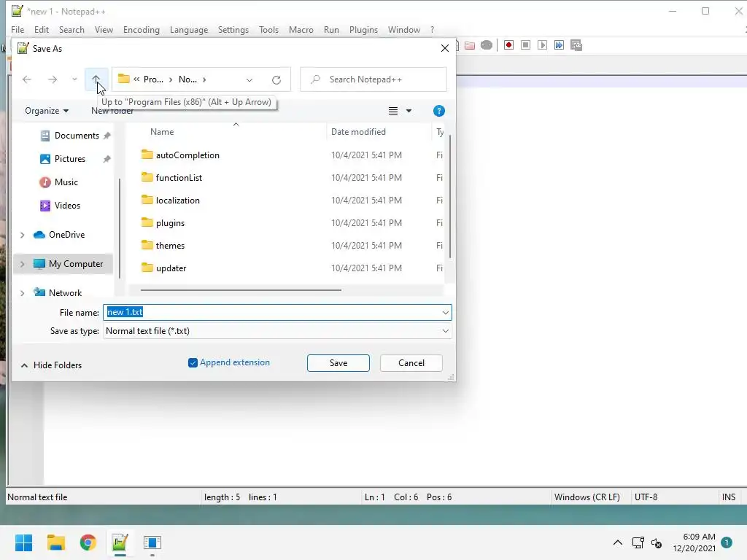Open the Save As dialog help icon
The image size is (747, 560).
pos(438,111)
